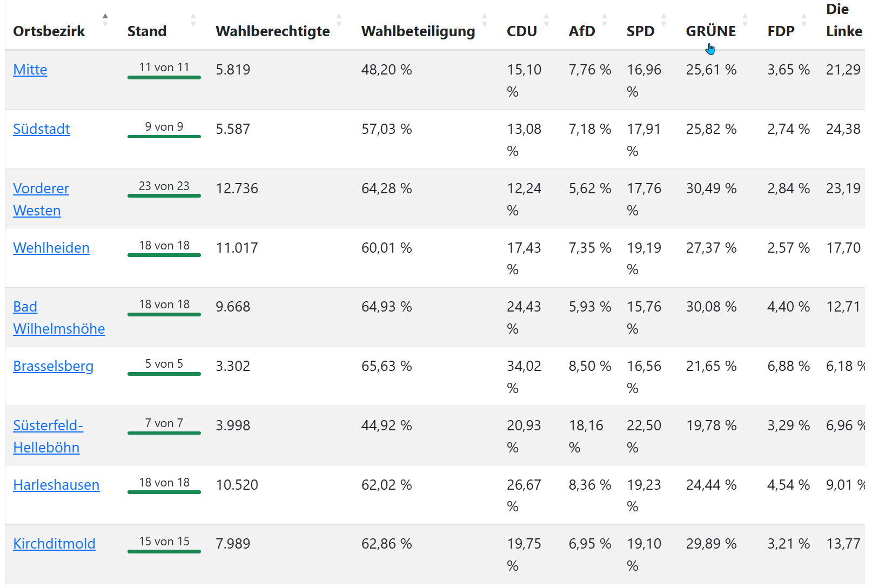Sort AfD column using arrow icon
Image resolution: width=872 pixels, height=588 pixels.
click(x=605, y=20)
